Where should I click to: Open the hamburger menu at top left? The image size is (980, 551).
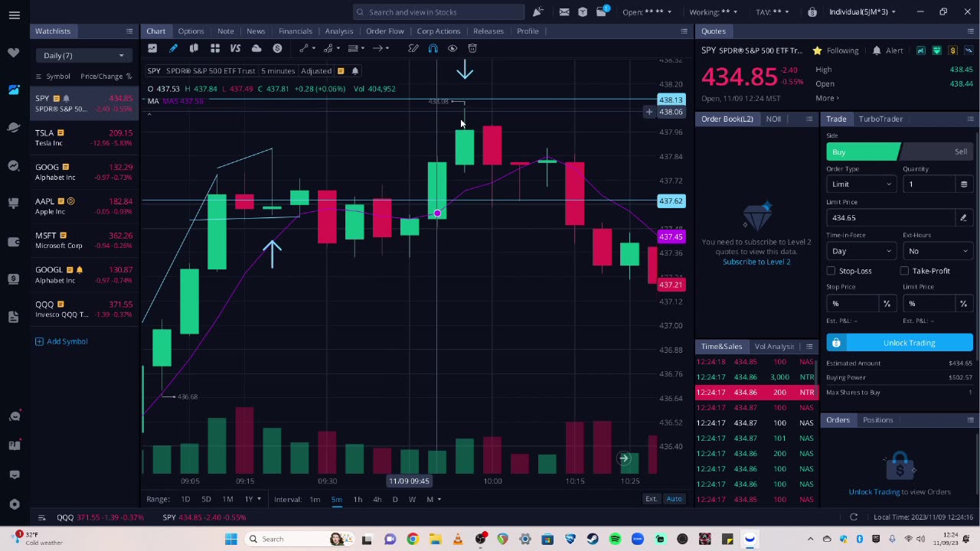(14, 15)
